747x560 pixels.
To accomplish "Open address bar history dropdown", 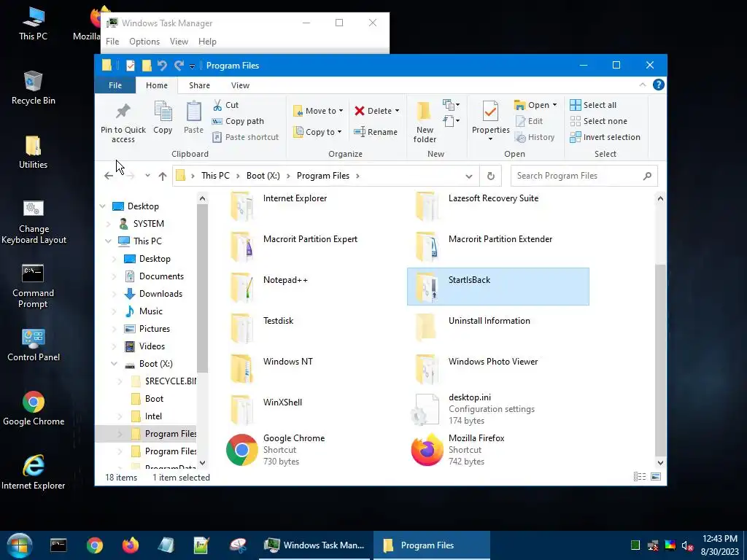I will [x=469, y=176].
